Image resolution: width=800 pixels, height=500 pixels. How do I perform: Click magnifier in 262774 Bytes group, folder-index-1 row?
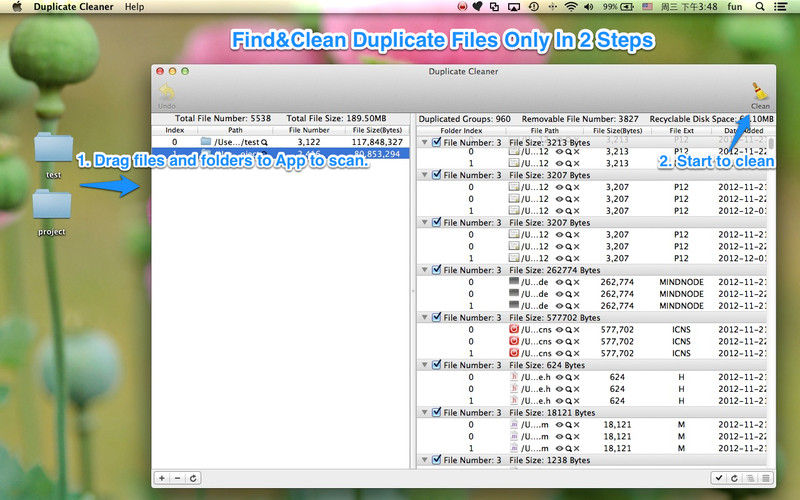tap(568, 306)
